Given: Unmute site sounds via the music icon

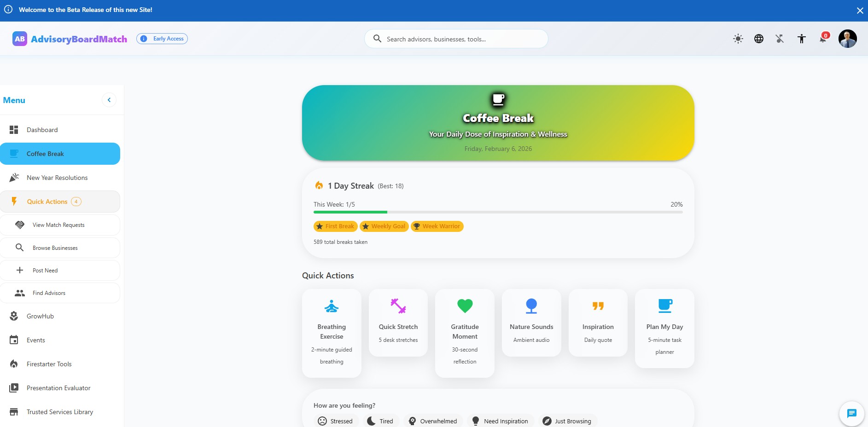Looking at the screenshot, I should tap(780, 39).
